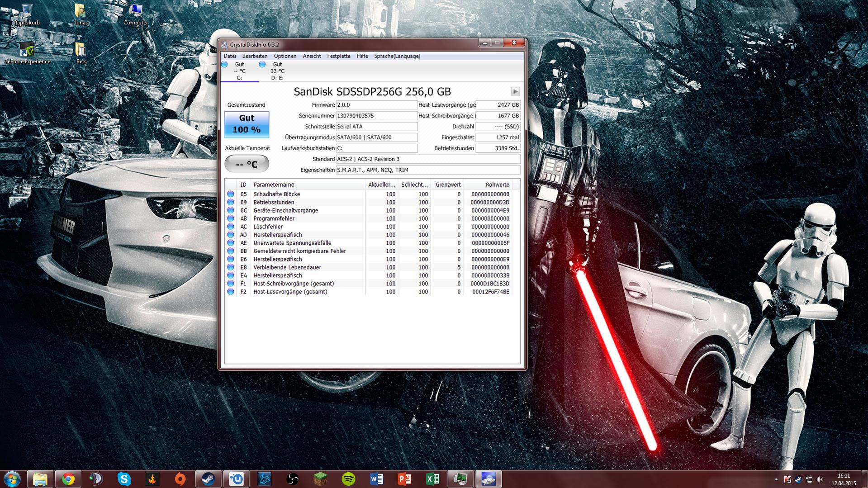
Task: Click the Betriebsstunden value 3389 Std.
Action: tap(498, 148)
